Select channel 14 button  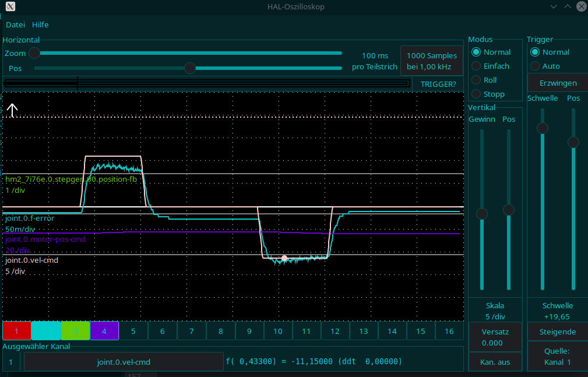(x=392, y=331)
